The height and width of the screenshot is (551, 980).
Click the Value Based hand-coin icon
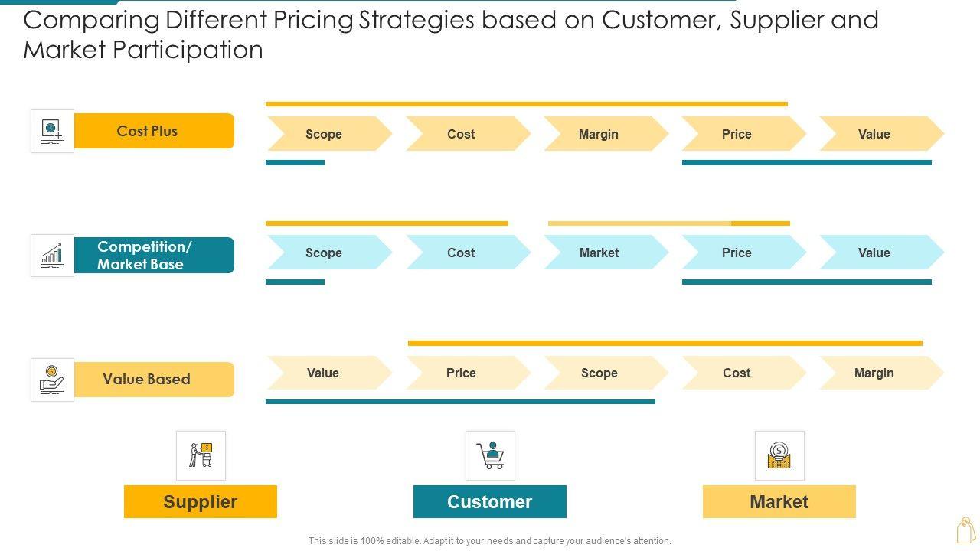52,379
